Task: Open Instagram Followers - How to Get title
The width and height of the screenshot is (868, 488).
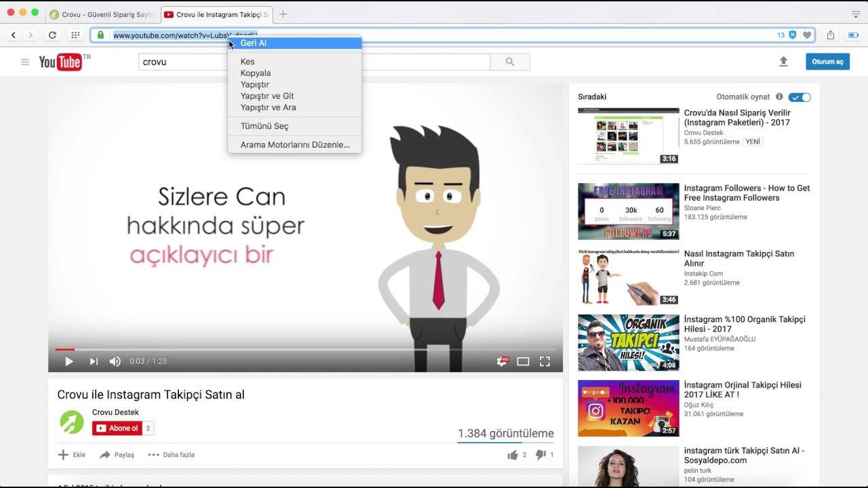Action: pos(747,193)
